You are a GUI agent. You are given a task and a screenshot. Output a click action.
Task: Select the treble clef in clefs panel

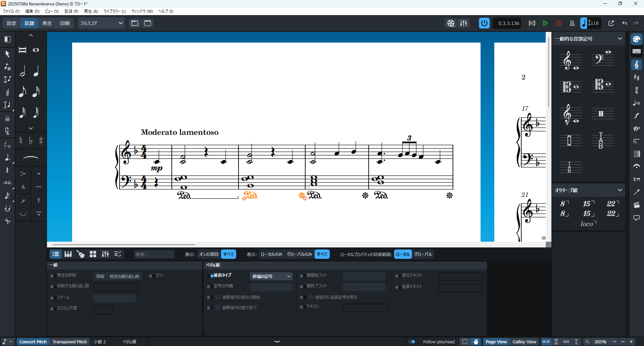(x=571, y=60)
